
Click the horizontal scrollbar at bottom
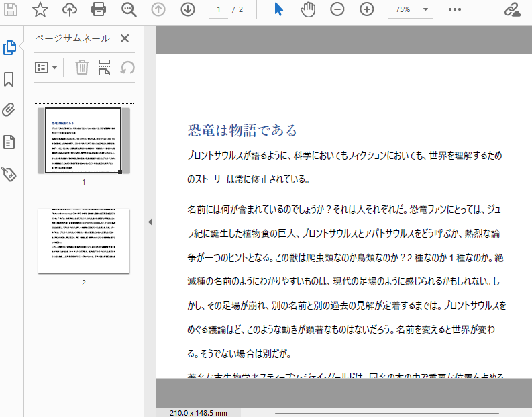point(387,413)
